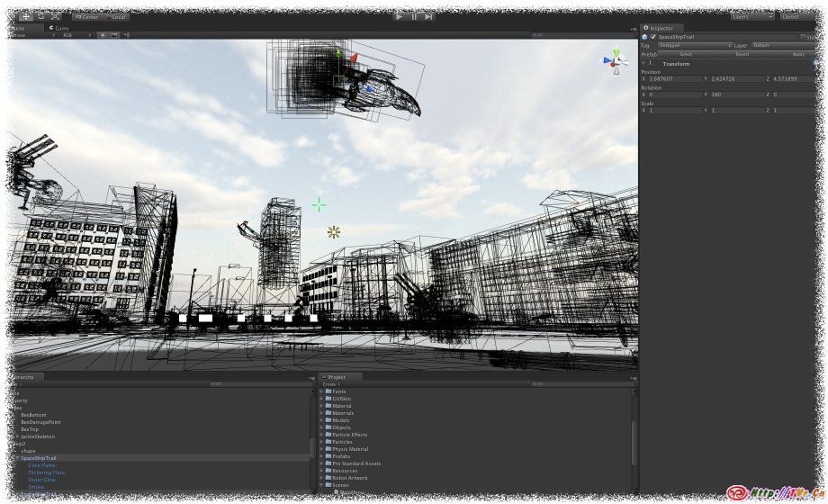828x504 pixels.
Task: Toggle scene lighting sun icon
Action: tap(102, 35)
